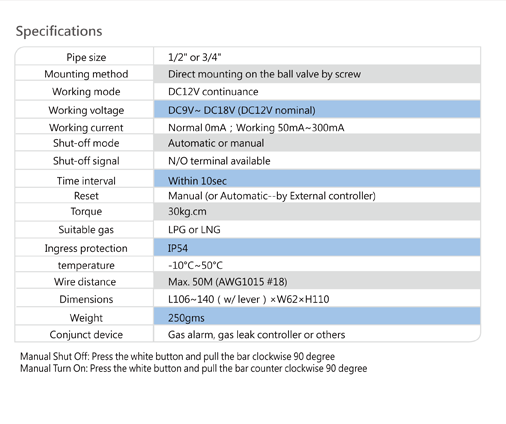Select the Mounting method row label
This screenshot has height=424, width=506.
coord(86,74)
